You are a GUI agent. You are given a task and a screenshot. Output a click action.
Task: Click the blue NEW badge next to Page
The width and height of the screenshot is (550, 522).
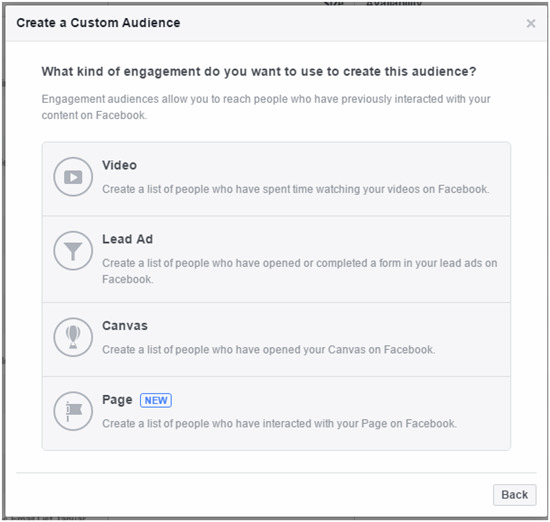(156, 400)
